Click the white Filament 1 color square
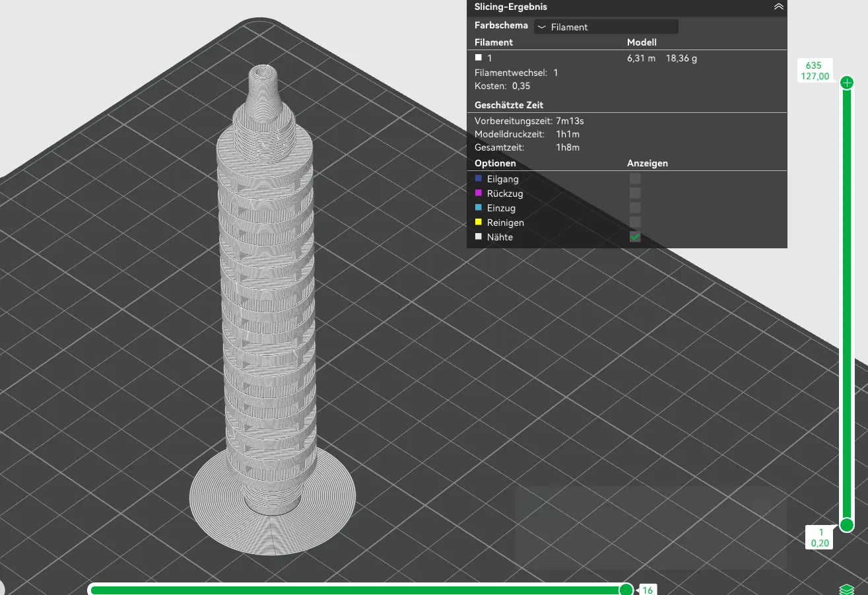 point(479,58)
